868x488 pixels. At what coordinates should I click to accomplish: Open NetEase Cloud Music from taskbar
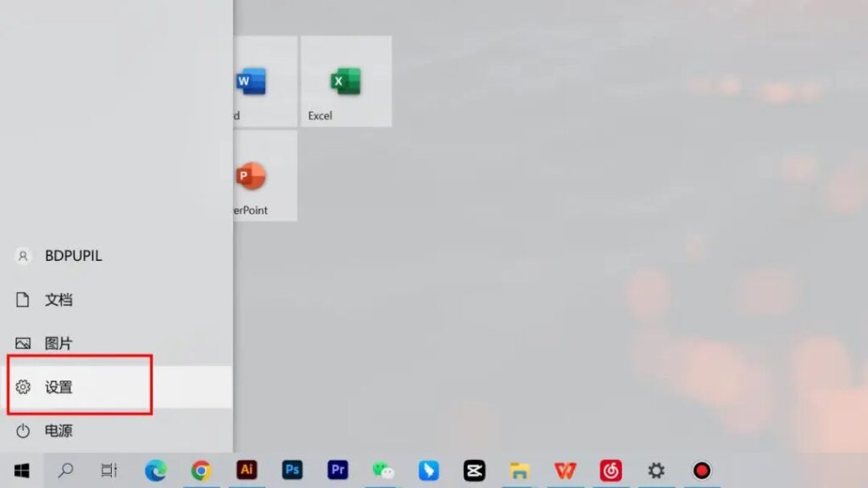(610, 471)
